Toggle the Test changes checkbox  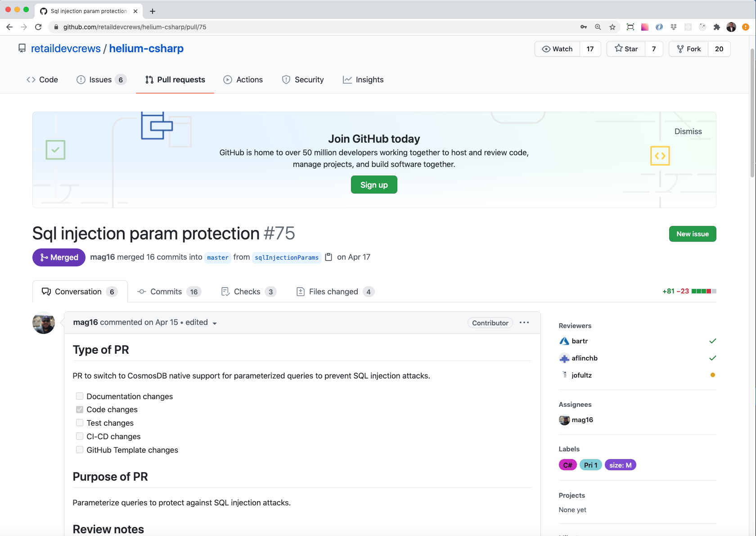coord(80,423)
